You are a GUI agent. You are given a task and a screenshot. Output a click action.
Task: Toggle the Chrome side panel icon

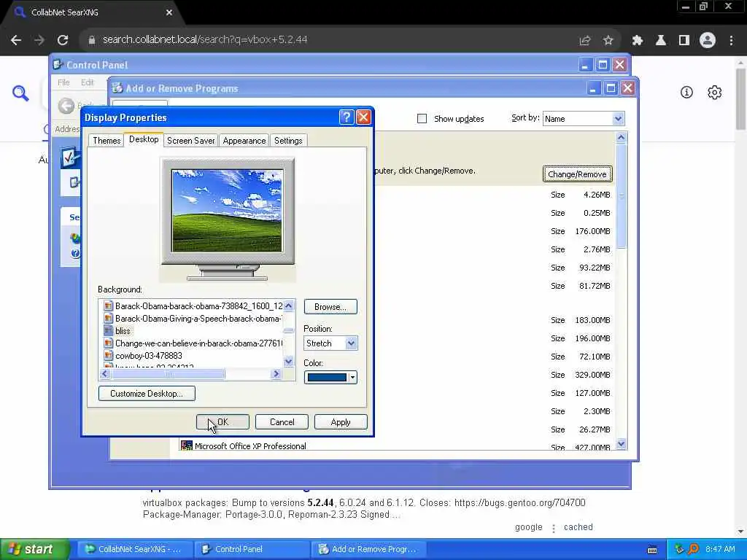(x=684, y=41)
